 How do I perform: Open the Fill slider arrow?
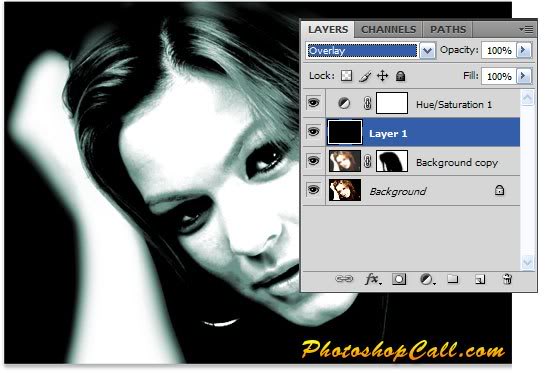(x=523, y=76)
